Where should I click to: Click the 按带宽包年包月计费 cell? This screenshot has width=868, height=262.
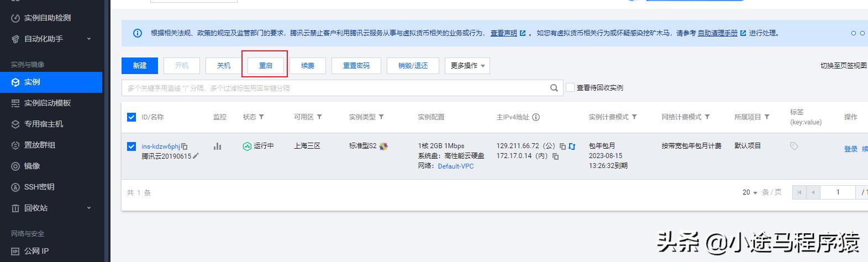[x=692, y=146]
